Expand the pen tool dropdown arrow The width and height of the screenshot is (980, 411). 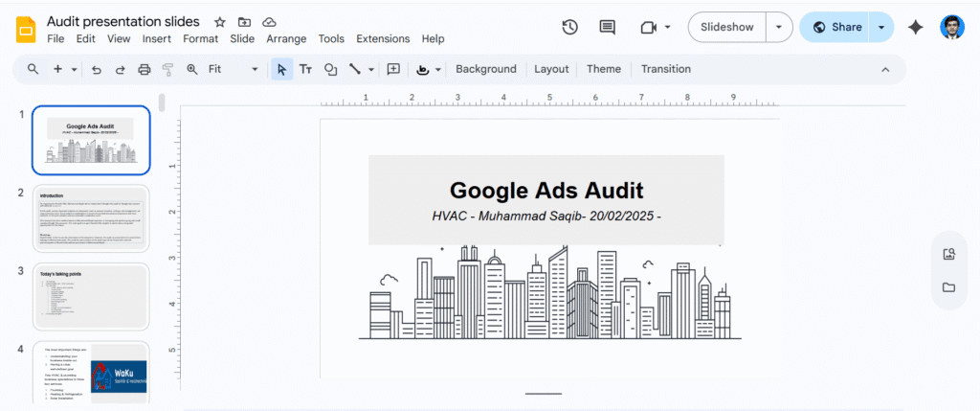[438, 69]
